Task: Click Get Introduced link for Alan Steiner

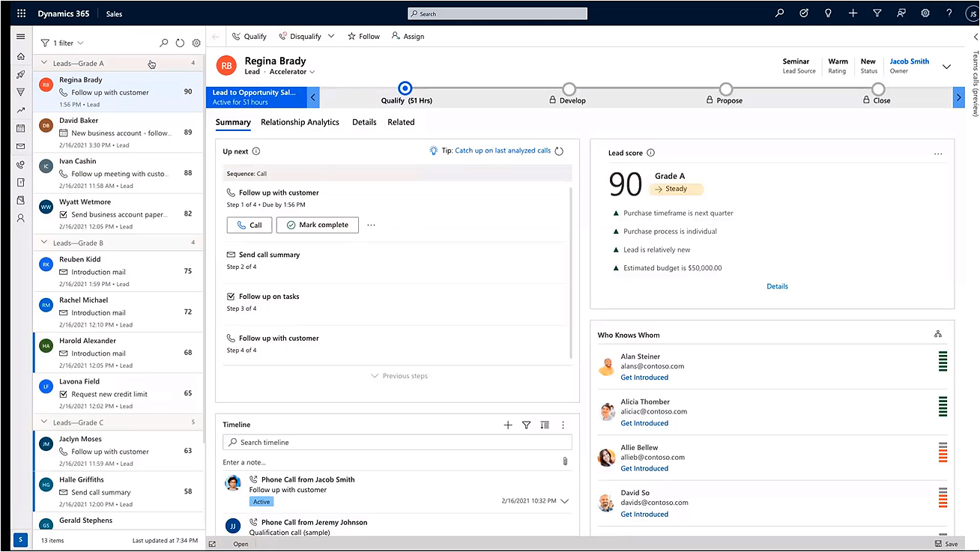Action: tap(644, 377)
